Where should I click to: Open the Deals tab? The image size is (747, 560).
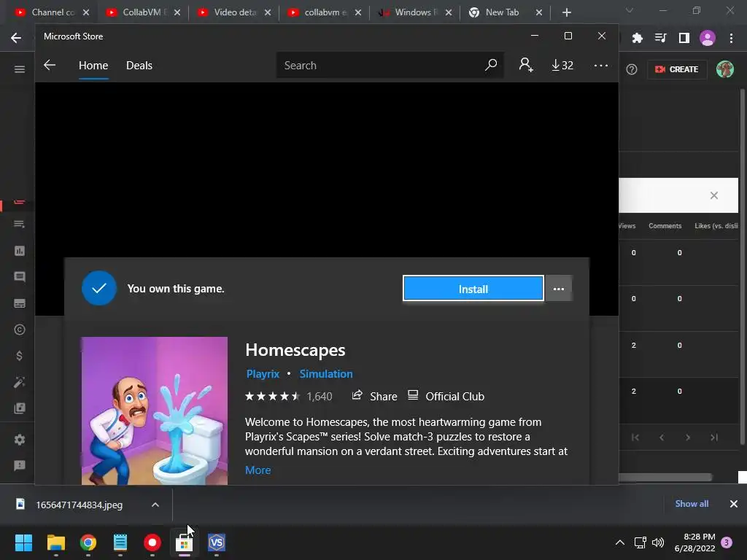[139, 65]
